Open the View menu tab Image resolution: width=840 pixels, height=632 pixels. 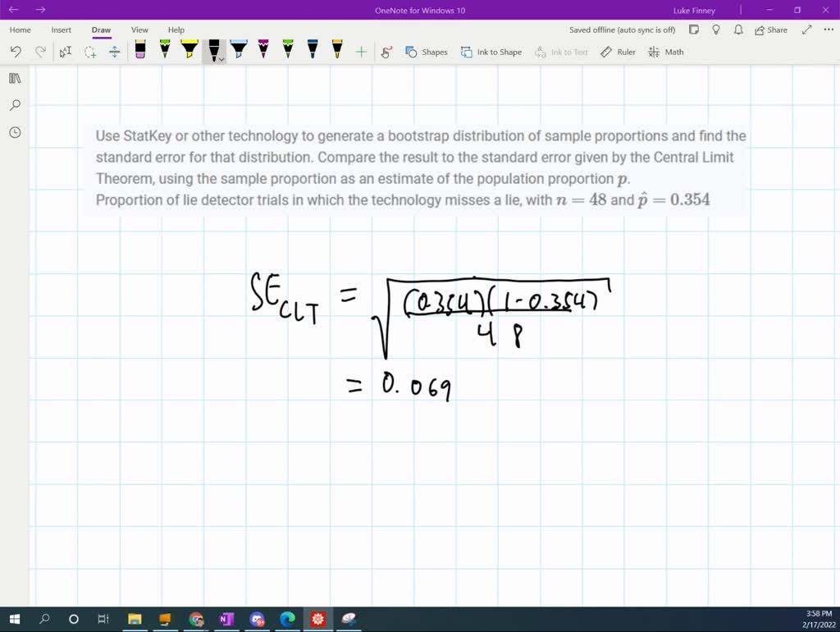click(139, 30)
